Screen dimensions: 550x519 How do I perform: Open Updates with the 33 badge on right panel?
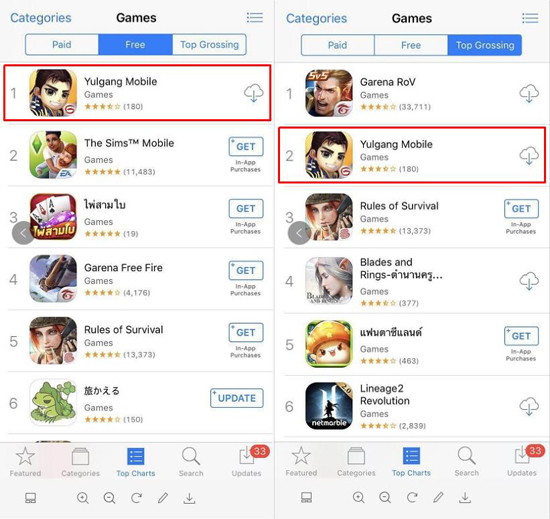[x=522, y=461]
